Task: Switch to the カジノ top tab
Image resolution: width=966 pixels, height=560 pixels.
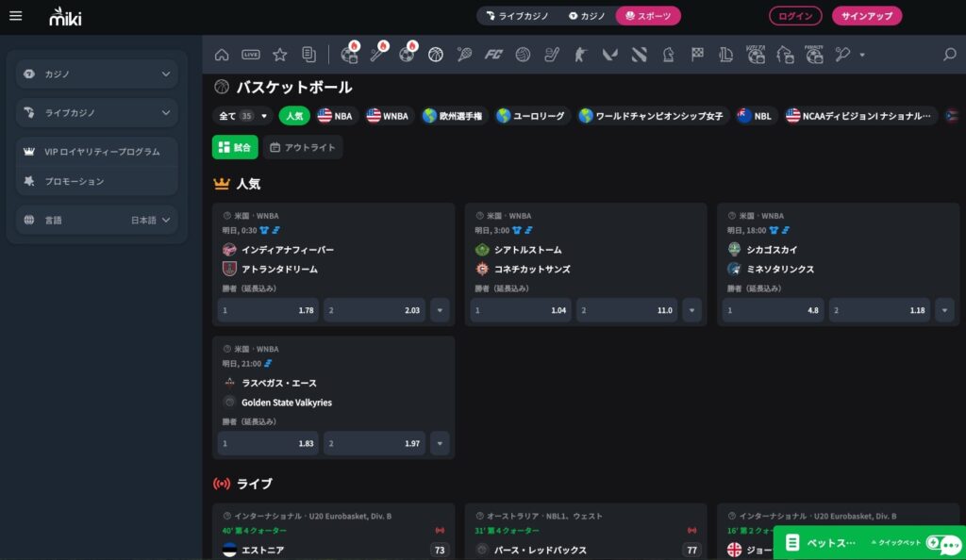Action: point(587,16)
